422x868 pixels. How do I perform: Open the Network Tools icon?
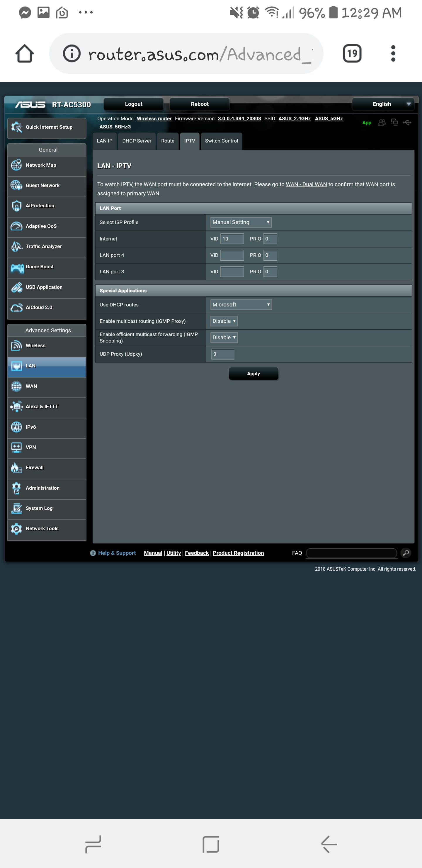(16, 529)
